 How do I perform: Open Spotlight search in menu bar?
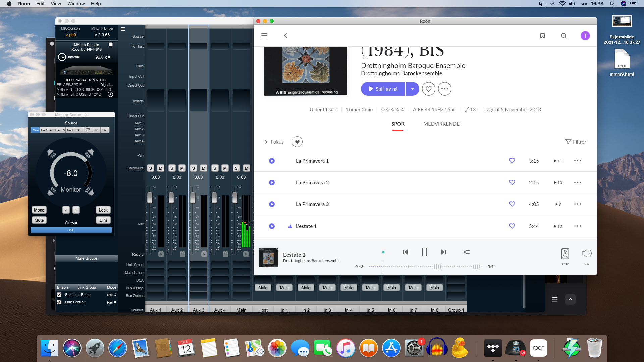[612, 4]
